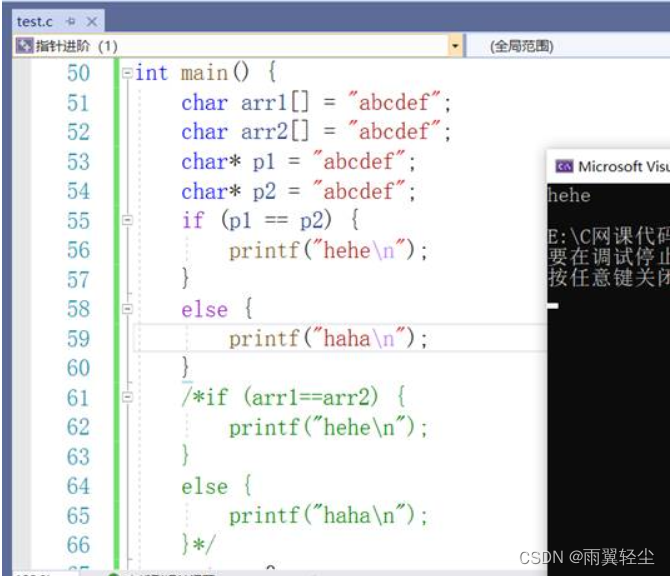Collapse the comment block at line 61
This screenshot has width=671, height=576.
[x=127, y=397]
